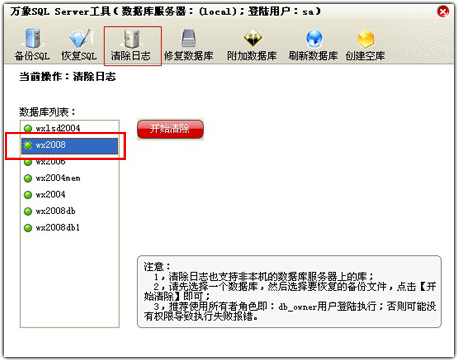Close the 万象SQL Server工具 window
Screen dimensions: 458x361
443,12
